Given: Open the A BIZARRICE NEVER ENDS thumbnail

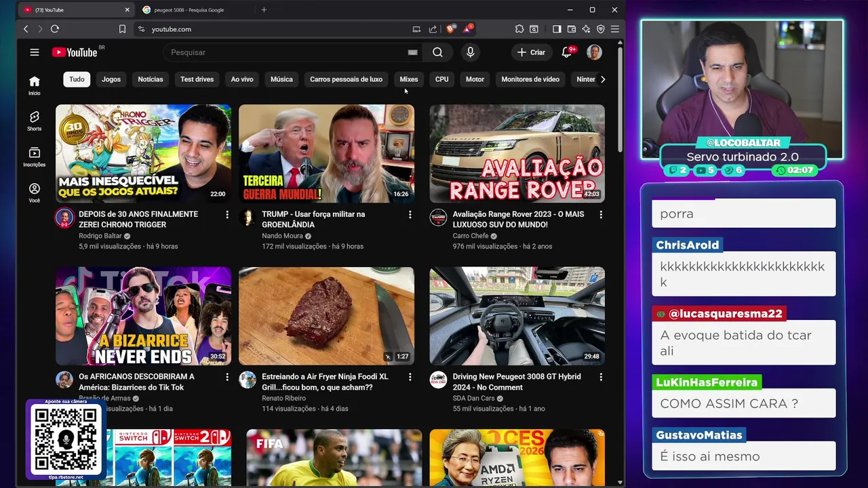Looking at the screenshot, I should coord(143,316).
